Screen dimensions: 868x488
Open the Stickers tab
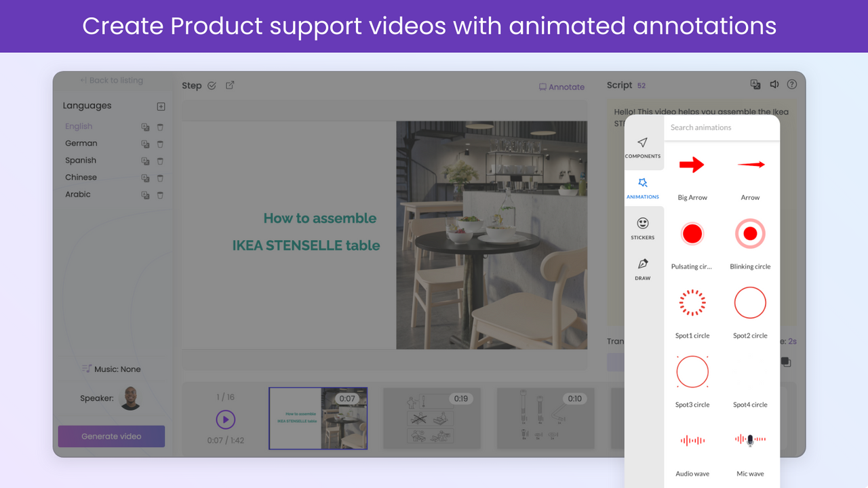point(643,229)
